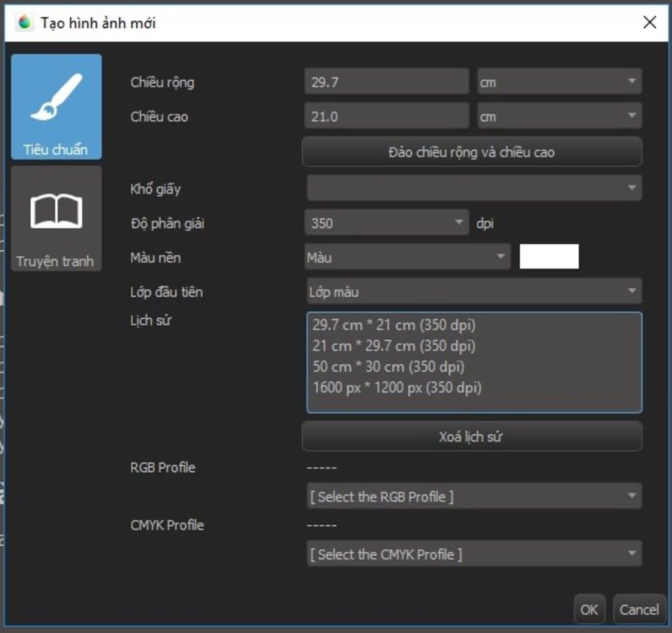Viewport: 672px width, 633px height.
Task: Expand the Lớp đầu tiên layer dropdown
Action: pyautogui.click(x=474, y=291)
